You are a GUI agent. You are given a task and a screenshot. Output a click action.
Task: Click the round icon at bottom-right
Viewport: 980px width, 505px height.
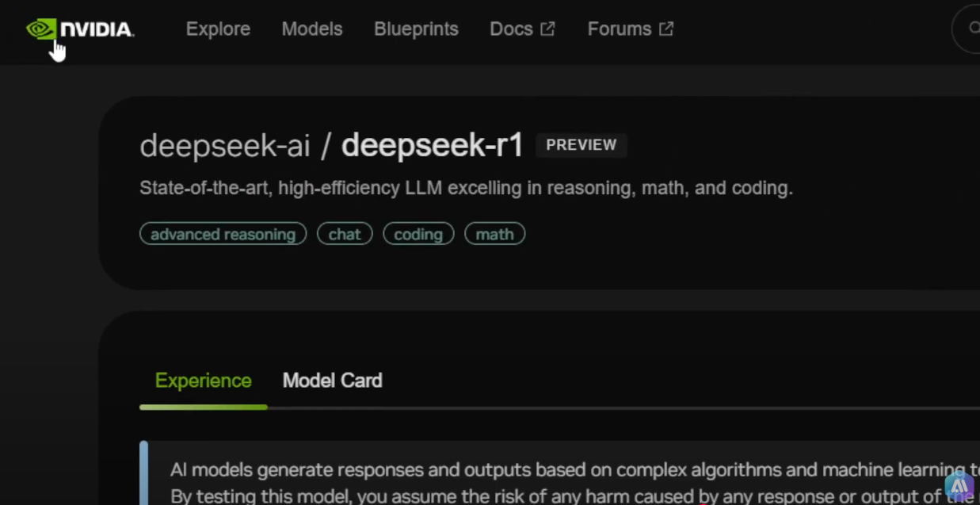pos(959,485)
